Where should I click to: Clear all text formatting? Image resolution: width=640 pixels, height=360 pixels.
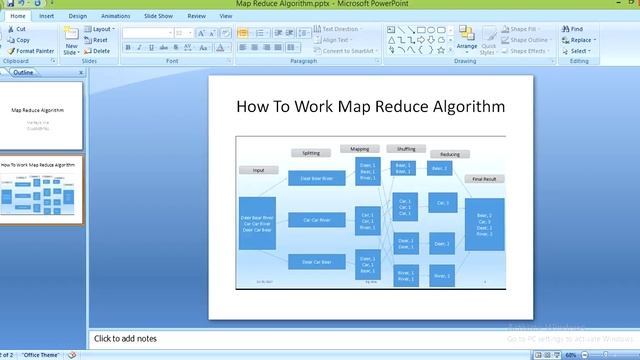[225, 33]
